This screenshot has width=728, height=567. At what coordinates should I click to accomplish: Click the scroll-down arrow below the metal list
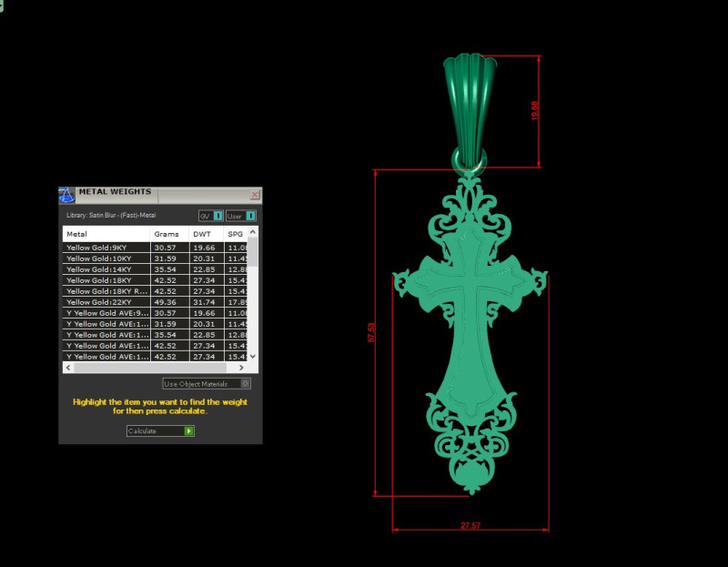click(252, 357)
